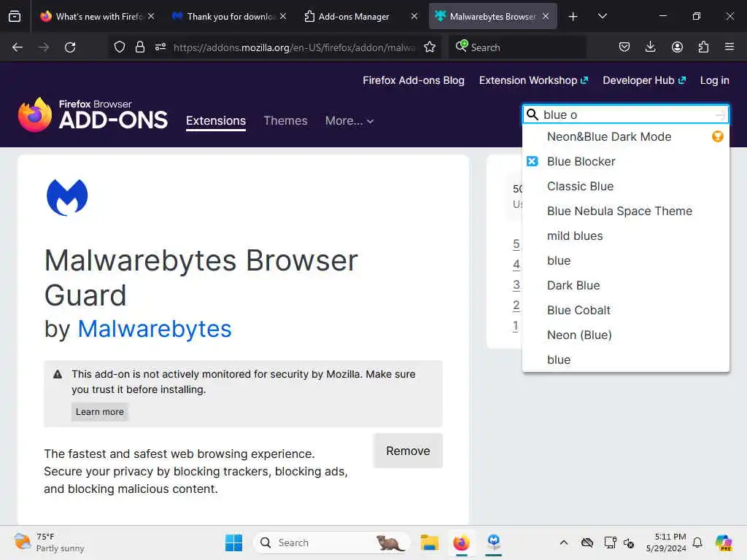Click the URL address field

(x=294, y=47)
